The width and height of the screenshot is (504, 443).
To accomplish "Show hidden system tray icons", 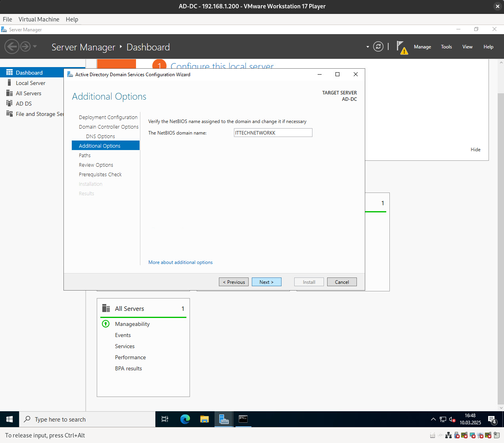I will [x=433, y=419].
